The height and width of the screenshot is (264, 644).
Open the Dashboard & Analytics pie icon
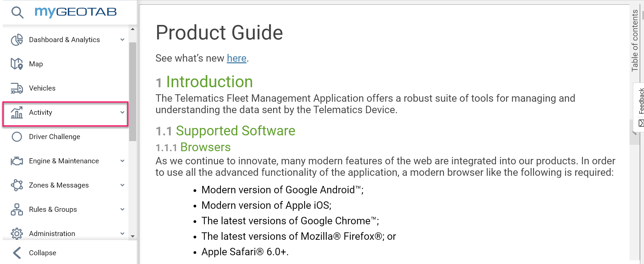[17, 40]
